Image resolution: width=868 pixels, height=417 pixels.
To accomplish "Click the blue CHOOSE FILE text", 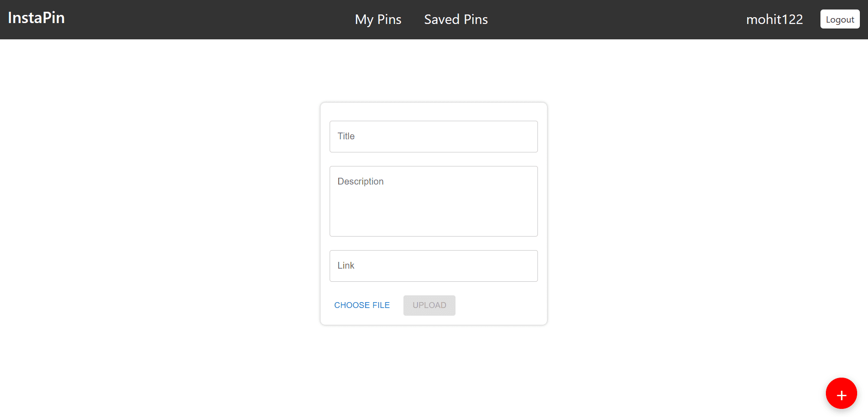I will point(362,305).
